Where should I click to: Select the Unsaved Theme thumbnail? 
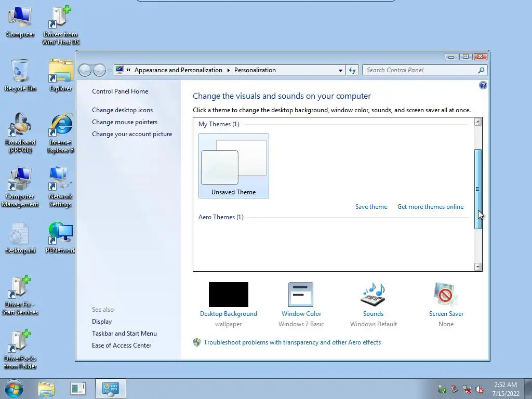tap(234, 166)
